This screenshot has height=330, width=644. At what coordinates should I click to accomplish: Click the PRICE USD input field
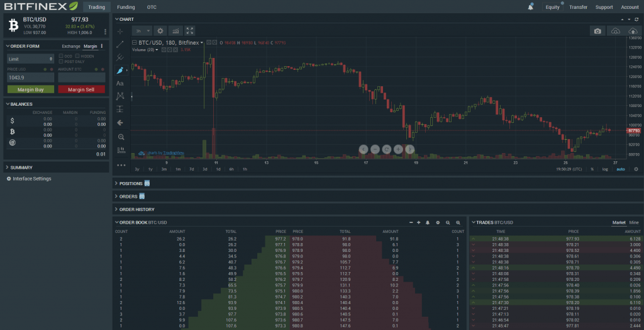[31, 77]
